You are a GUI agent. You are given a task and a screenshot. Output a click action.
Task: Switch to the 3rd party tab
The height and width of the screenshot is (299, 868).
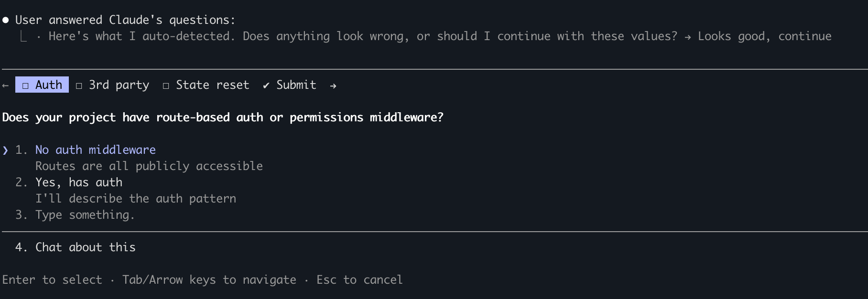pyautogui.click(x=119, y=85)
